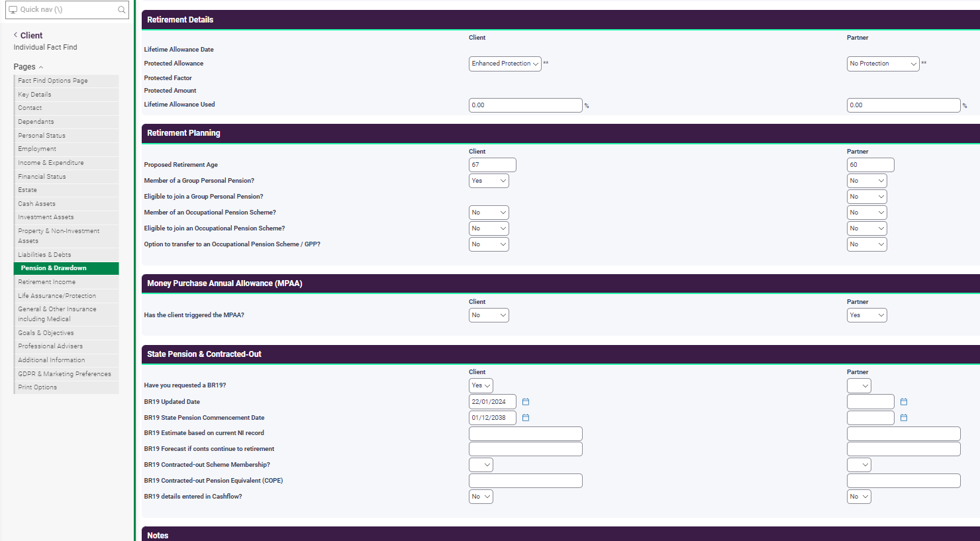
Task: Click the asterisk marker beside Protected Allowance dropdown
Action: click(547, 64)
